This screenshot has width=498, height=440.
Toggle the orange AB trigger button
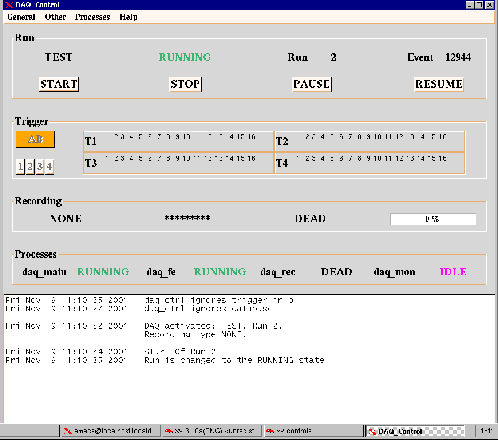[x=35, y=139]
